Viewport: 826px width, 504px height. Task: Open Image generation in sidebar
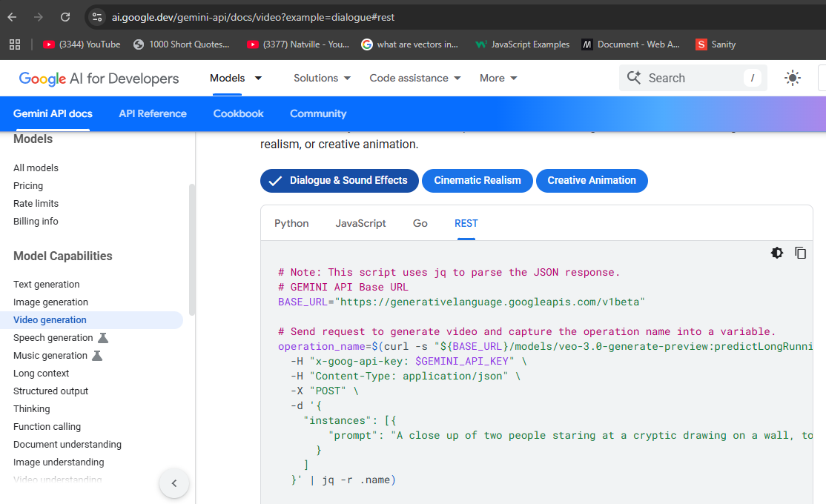pos(50,302)
